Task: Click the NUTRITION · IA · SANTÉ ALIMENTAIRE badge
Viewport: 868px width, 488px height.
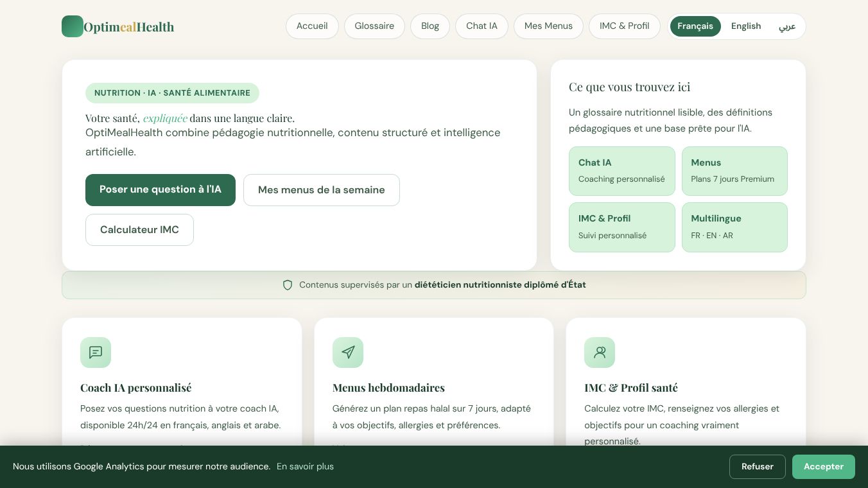Action: 172,93
